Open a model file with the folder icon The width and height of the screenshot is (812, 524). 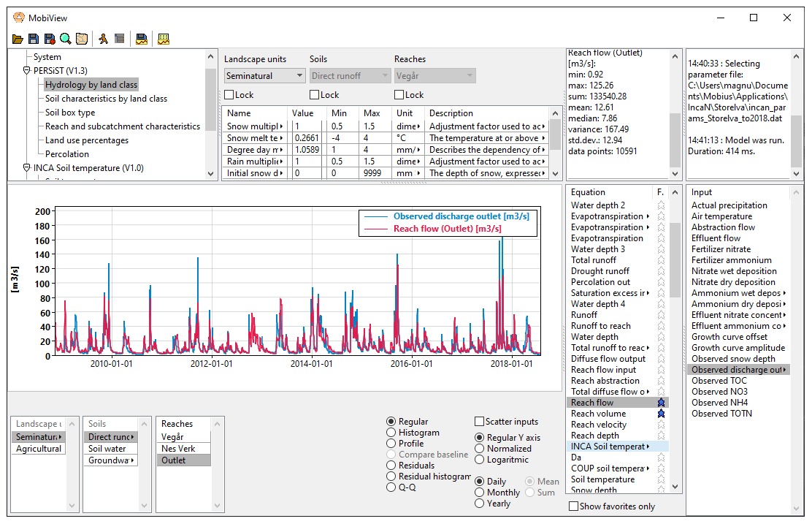18,39
